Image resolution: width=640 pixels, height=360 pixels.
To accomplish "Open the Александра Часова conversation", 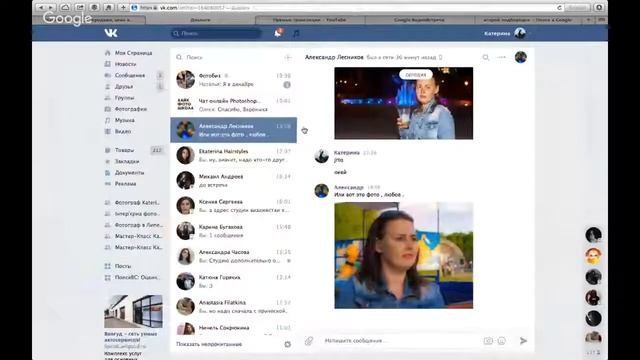I will tap(233, 256).
